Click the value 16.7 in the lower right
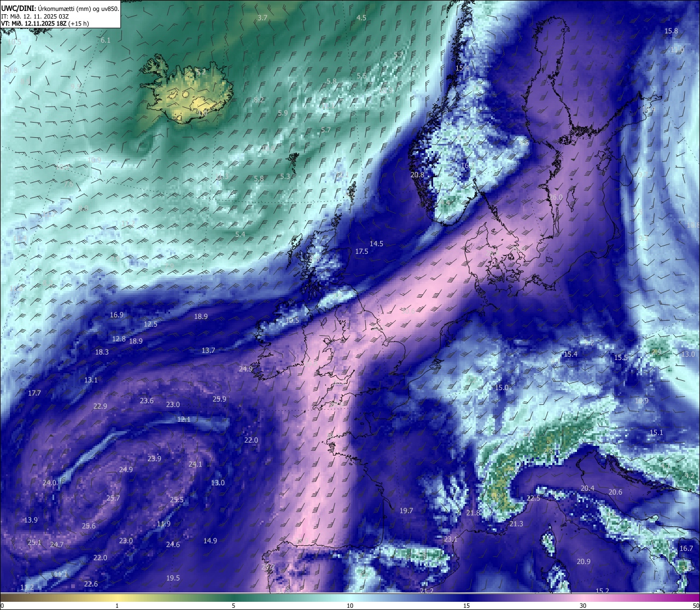This screenshot has width=700, height=610. pos(686,548)
